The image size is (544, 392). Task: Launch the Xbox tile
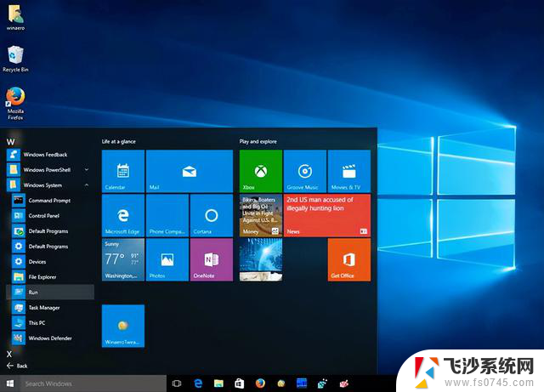261,171
